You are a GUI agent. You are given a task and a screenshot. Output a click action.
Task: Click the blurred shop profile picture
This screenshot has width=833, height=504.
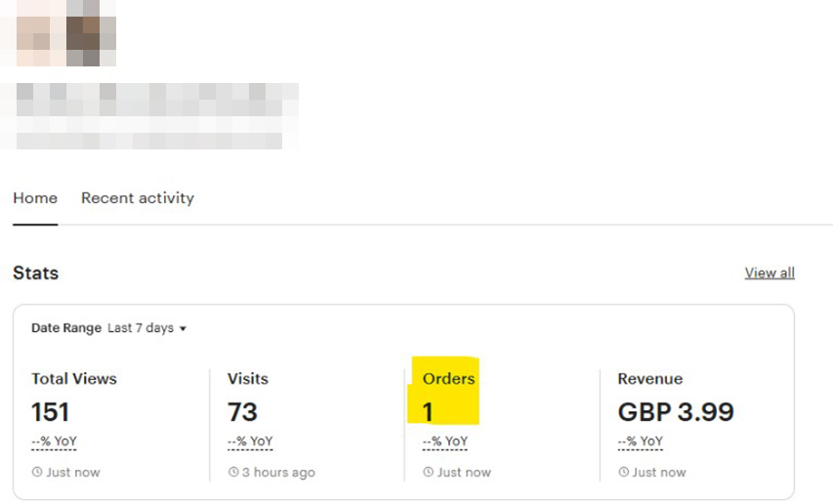click(59, 33)
